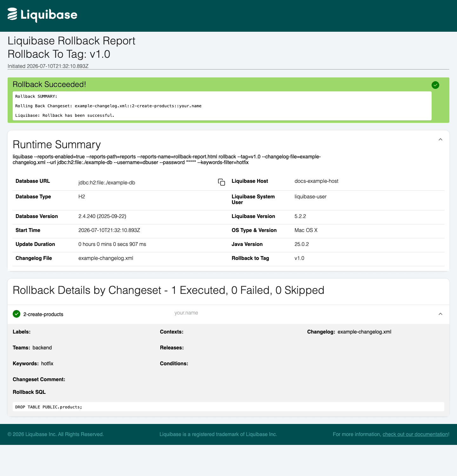Click the Rollback Succeeded! heading
The height and width of the screenshot is (476, 457).
click(x=50, y=84)
